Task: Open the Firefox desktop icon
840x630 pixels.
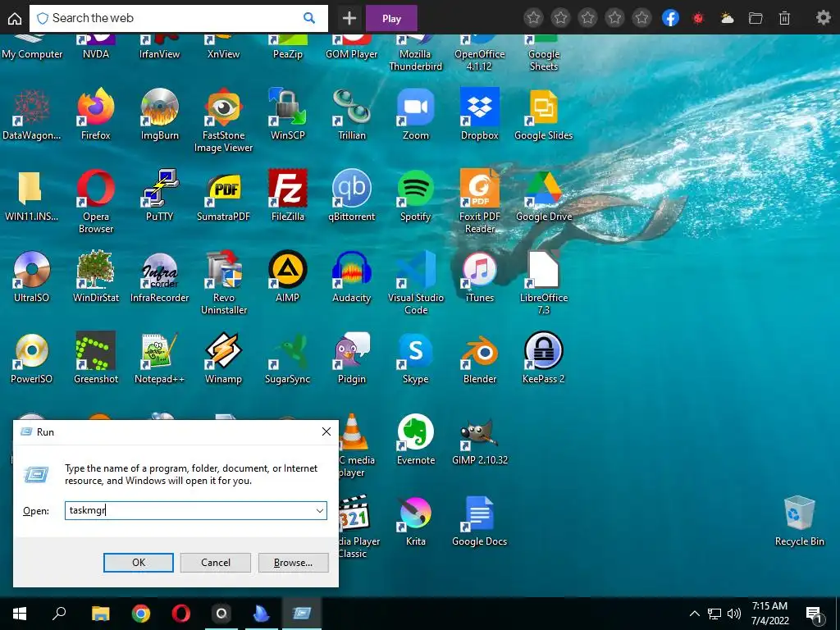Action: pyautogui.click(x=96, y=115)
